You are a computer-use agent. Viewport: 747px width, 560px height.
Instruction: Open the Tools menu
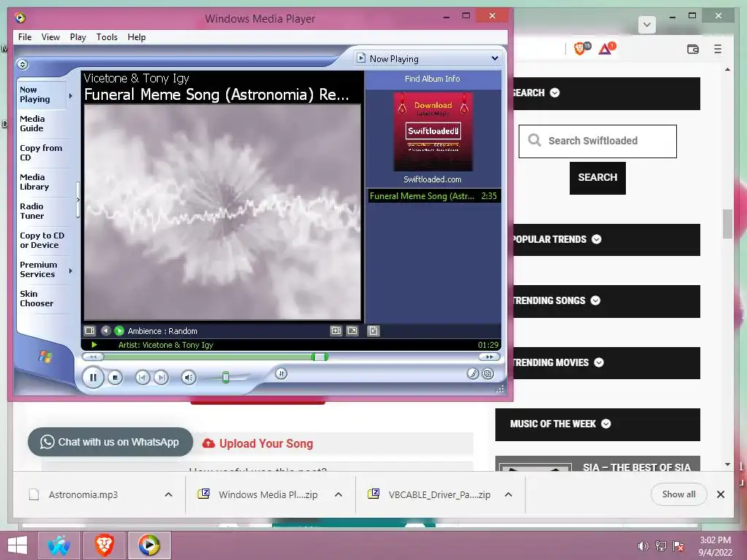(107, 37)
